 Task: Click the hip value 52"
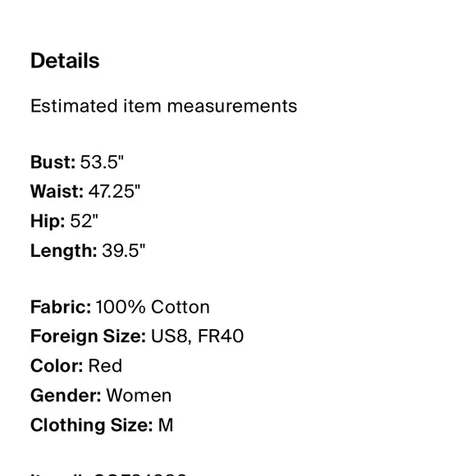(84, 221)
